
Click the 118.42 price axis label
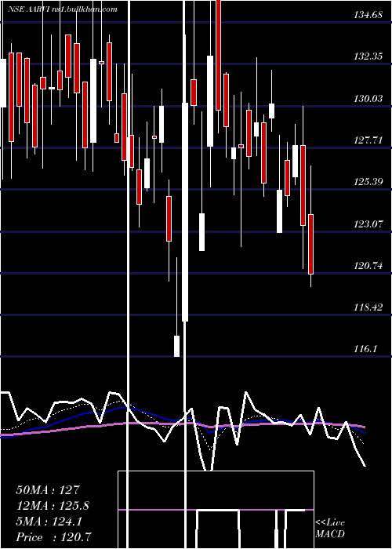tap(368, 307)
